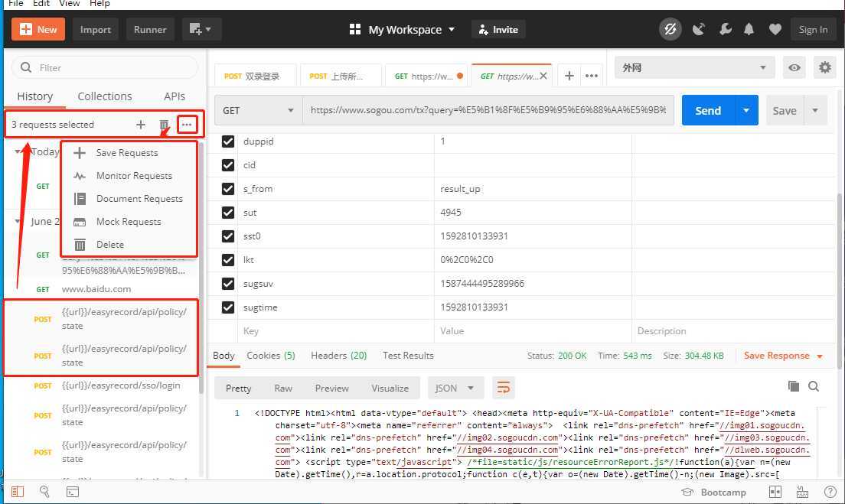The width and height of the screenshot is (845, 504).
Task: Uncheck the lkt parameter checkbox
Action: pos(228,259)
